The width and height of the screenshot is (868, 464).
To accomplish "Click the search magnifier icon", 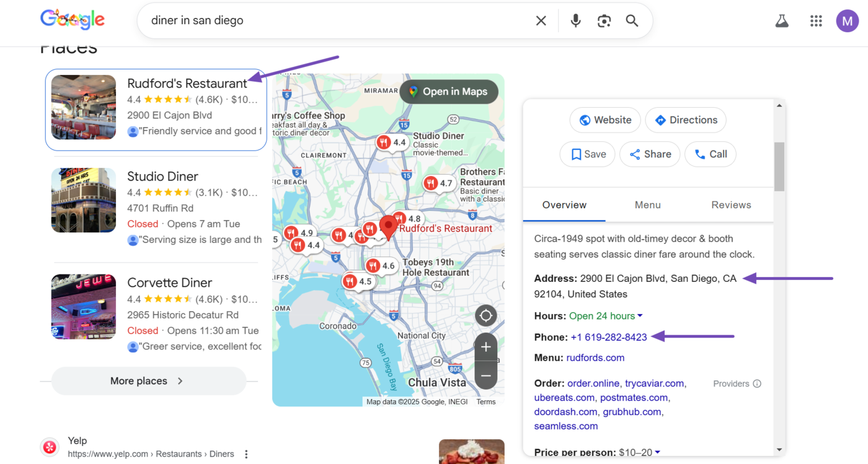I will [632, 20].
